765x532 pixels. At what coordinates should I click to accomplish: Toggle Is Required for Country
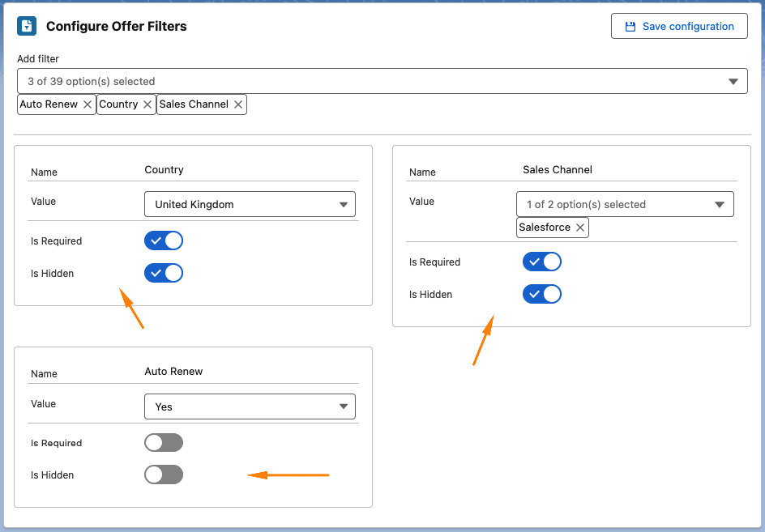point(164,241)
